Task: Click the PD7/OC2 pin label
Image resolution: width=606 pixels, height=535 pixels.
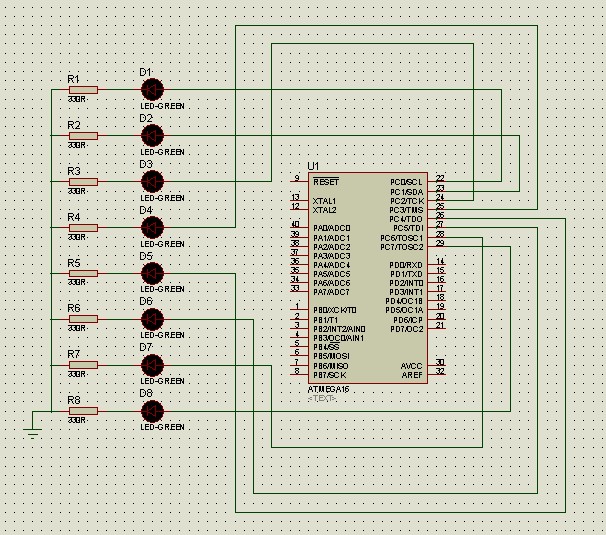Action: click(x=407, y=329)
